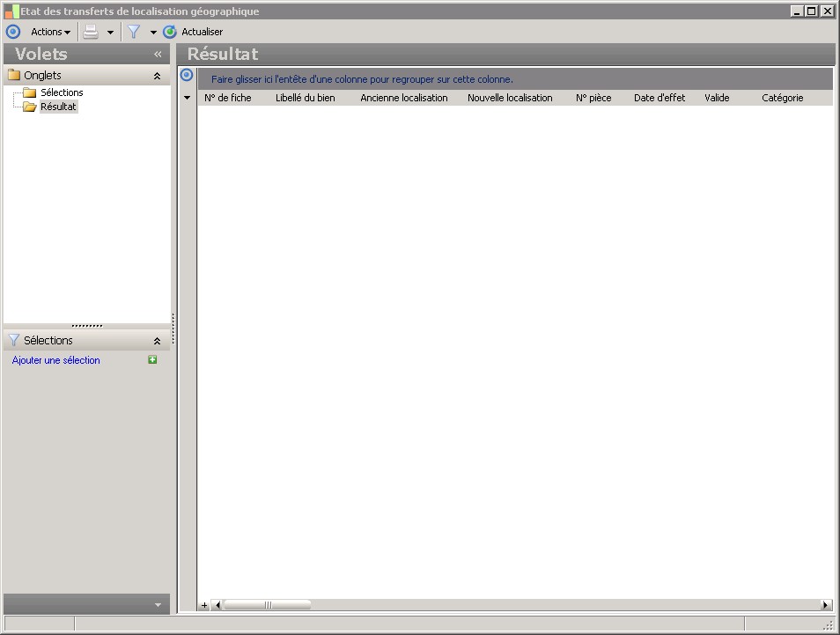Sort by Valide column header
Viewport: 840px width, 635px height.
(x=717, y=98)
